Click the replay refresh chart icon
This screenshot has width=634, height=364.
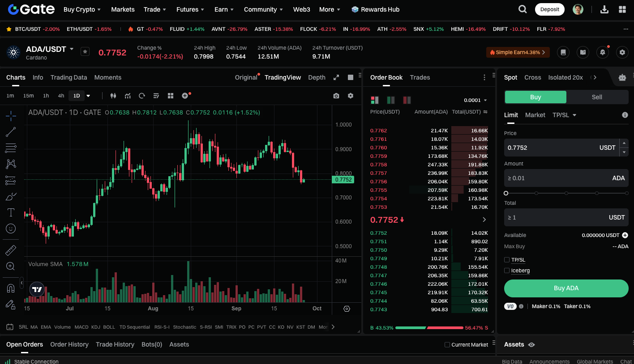click(x=142, y=96)
